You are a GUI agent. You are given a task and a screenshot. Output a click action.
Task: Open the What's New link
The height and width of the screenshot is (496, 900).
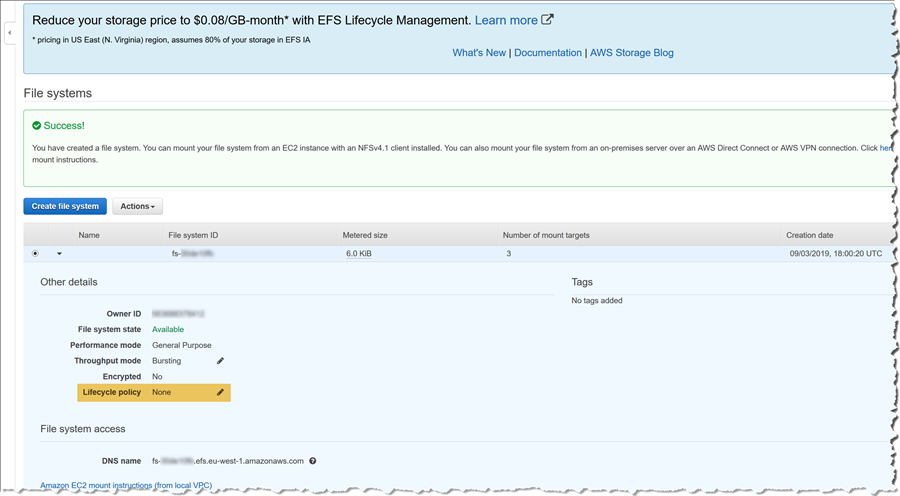point(479,53)
